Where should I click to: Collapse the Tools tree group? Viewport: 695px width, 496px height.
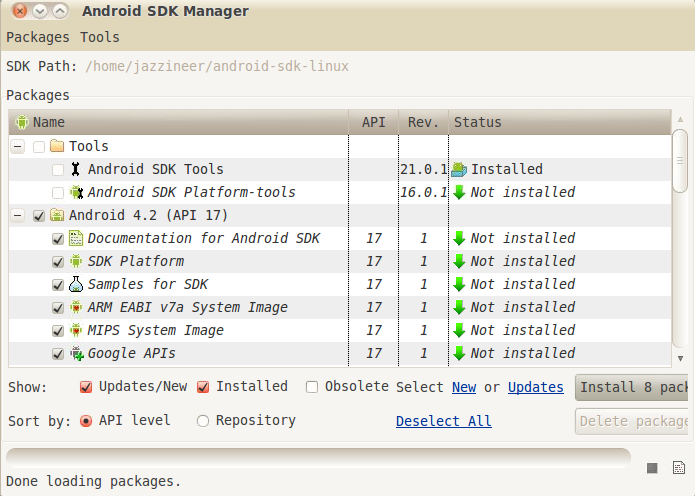(18, 146)
